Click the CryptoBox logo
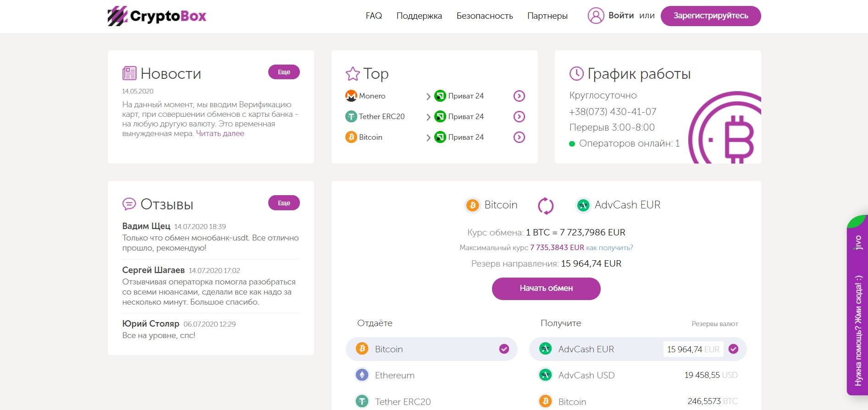Screen dimensions: 868x410 157,16
